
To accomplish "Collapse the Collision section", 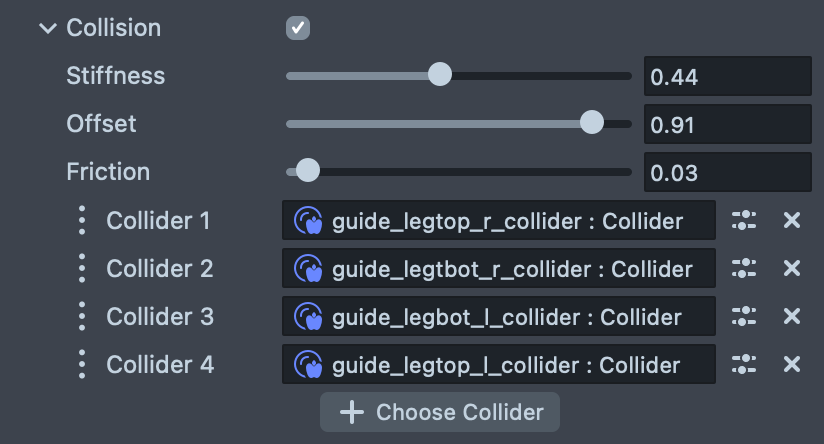I will [47, 28].
